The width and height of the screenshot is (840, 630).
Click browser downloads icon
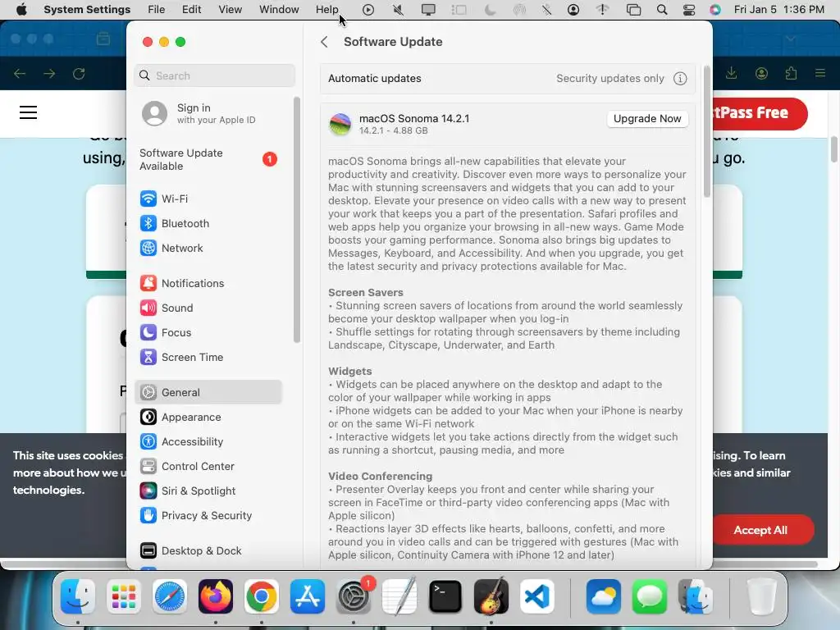tap(731, 73)
